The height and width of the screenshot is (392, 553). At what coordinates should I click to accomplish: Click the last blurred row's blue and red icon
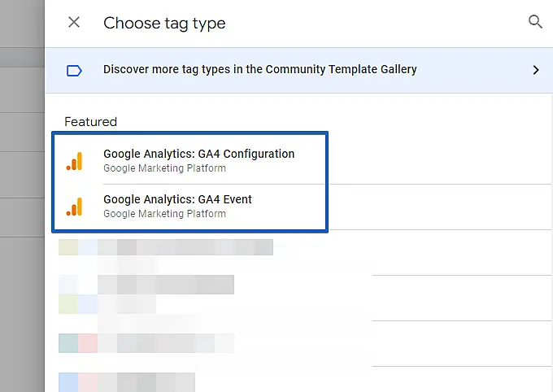77,381
